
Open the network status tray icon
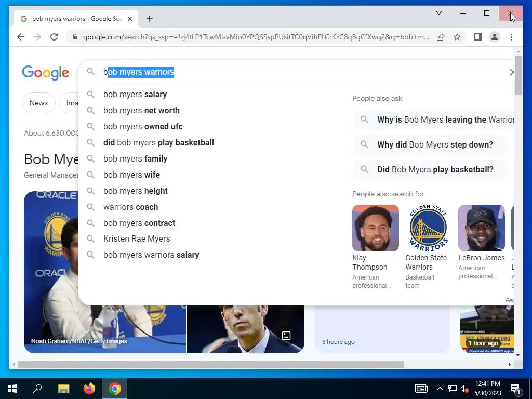(453, 389)
